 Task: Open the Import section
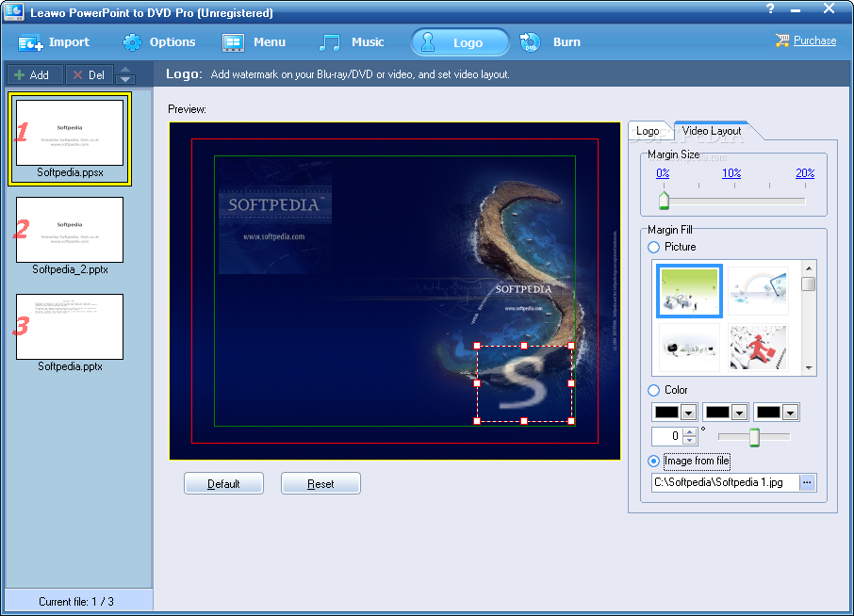[54, 42]
